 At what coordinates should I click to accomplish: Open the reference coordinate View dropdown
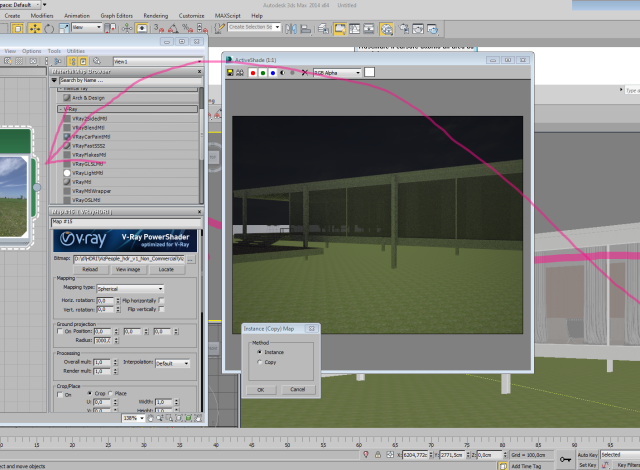click(x=87, y=27)
